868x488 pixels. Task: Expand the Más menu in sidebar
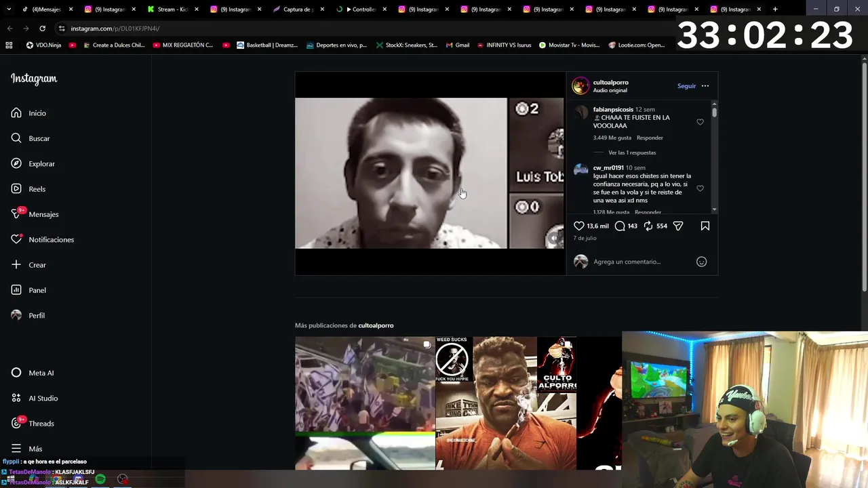pyautogui.click(x=27, y=449)
